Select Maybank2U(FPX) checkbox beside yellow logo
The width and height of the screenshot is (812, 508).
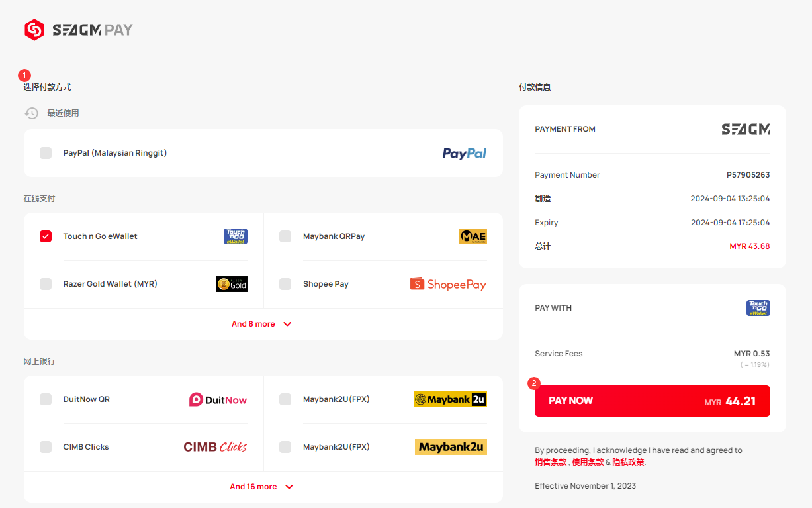285,447
